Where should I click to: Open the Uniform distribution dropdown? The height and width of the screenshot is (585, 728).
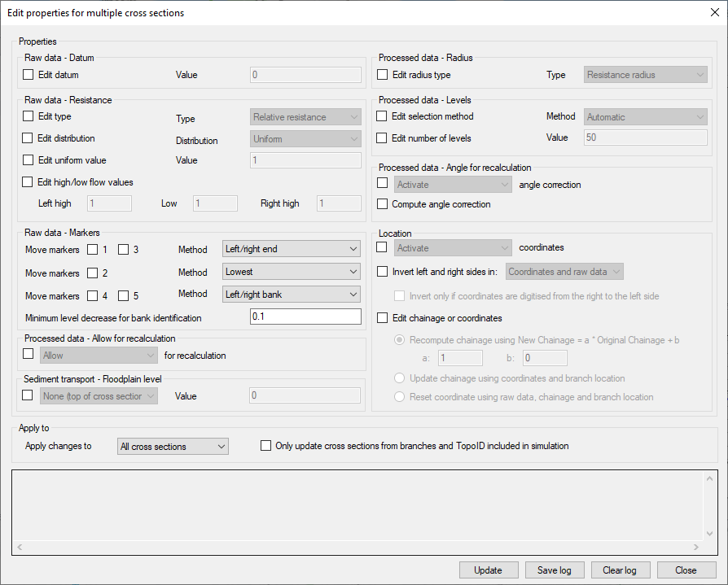(305, 138)
